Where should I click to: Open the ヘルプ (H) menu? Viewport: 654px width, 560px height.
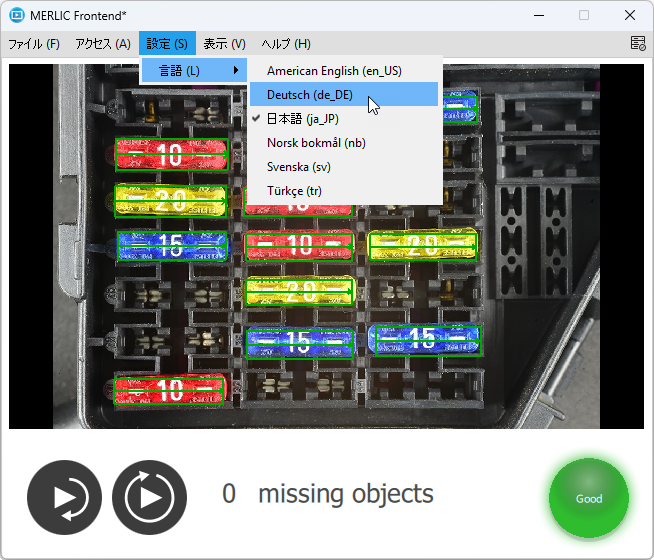(286, 44)
